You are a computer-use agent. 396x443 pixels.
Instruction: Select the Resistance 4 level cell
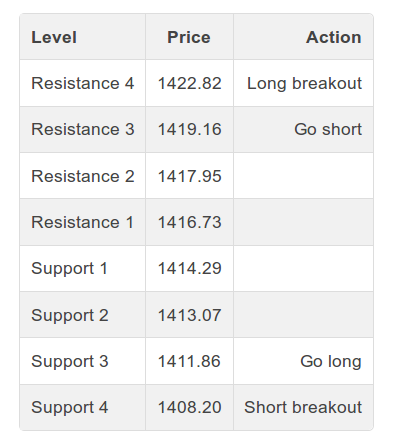[83, 83]
